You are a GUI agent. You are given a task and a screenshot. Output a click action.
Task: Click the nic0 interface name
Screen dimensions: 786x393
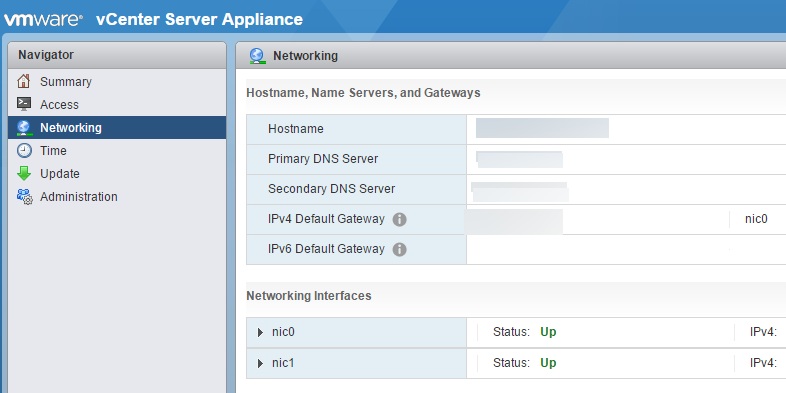click(283, 332)
